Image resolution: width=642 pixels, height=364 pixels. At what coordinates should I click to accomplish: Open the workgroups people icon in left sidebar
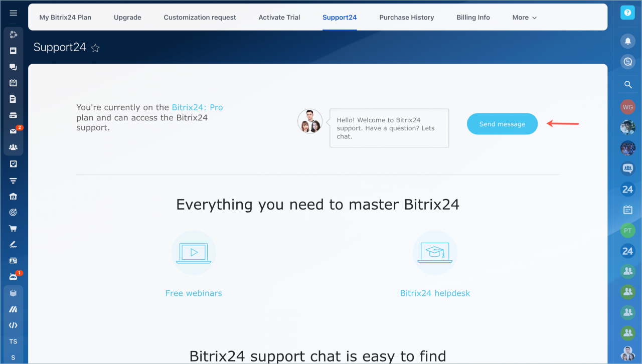(x=14, y=147)
